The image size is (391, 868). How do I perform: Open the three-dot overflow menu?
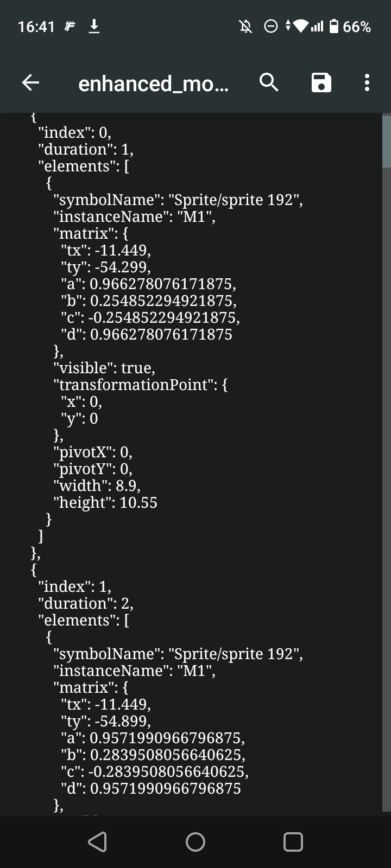pos(367,82)
